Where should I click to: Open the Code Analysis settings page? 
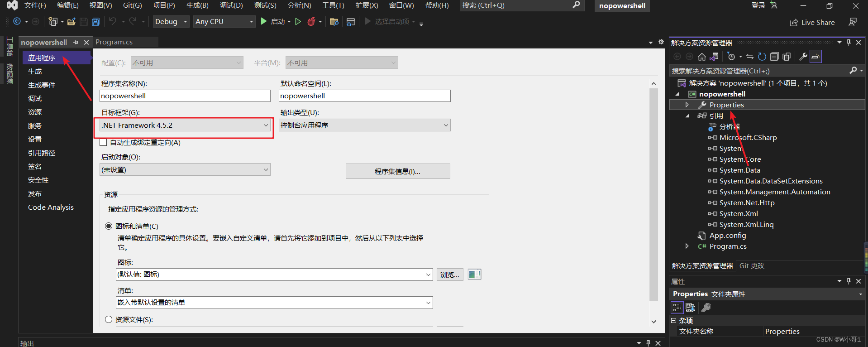(51, 207)
